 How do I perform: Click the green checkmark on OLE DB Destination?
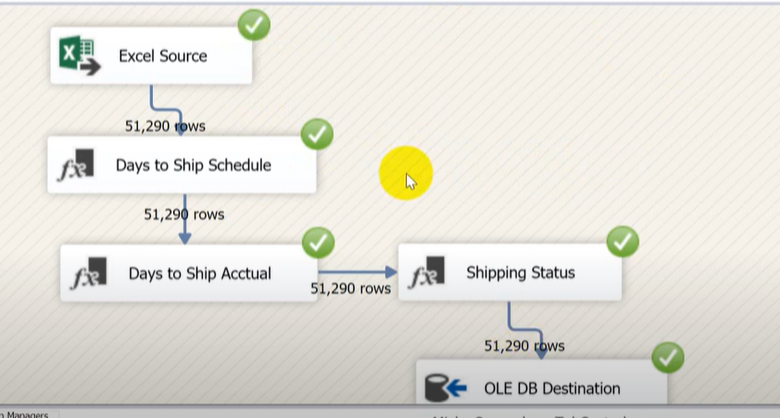point(667,357)
